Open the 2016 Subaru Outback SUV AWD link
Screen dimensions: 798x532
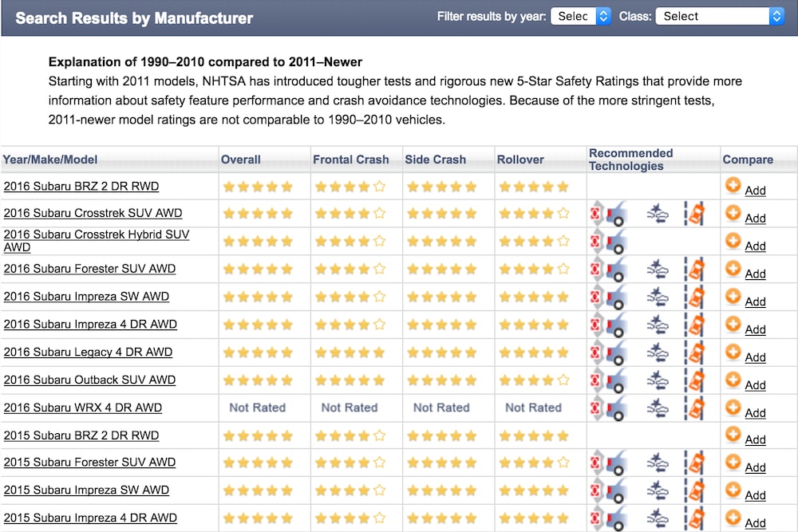tap(89, 380)
